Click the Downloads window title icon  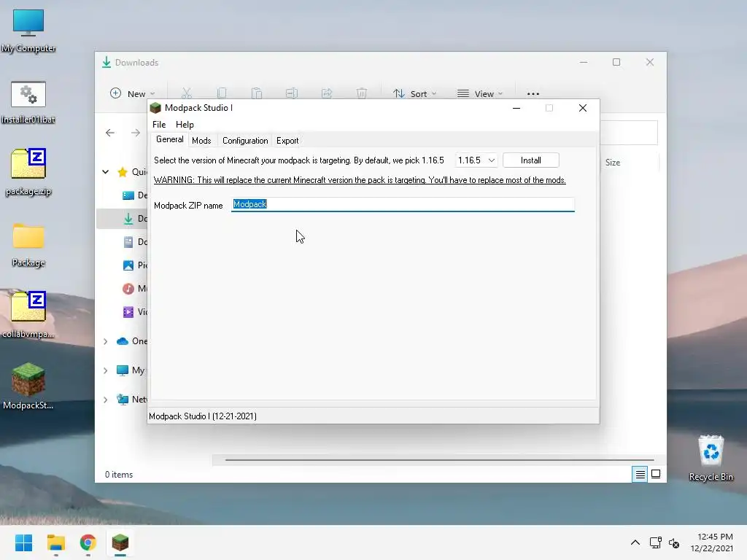[107, 63]
